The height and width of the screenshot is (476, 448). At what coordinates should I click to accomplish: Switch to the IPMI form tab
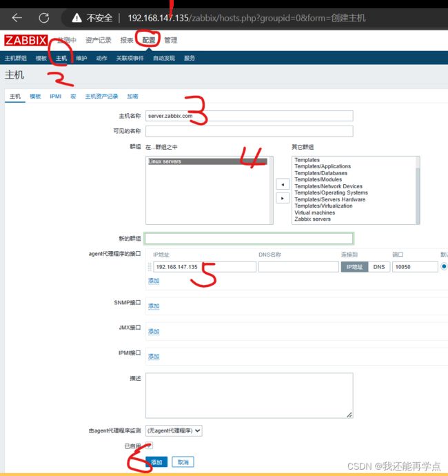56,96
